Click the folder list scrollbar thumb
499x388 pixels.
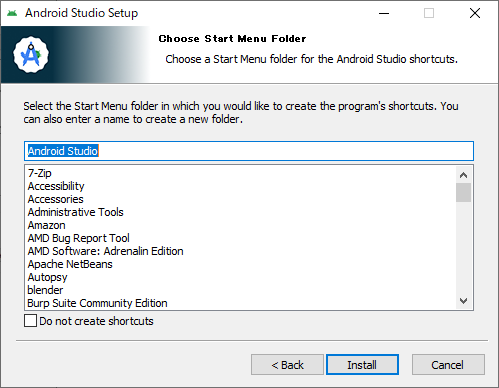coord(463,192)
